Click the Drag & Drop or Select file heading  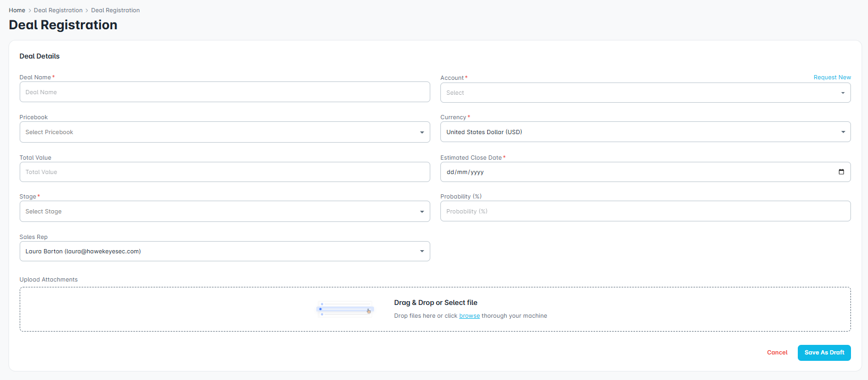[435, 302]
